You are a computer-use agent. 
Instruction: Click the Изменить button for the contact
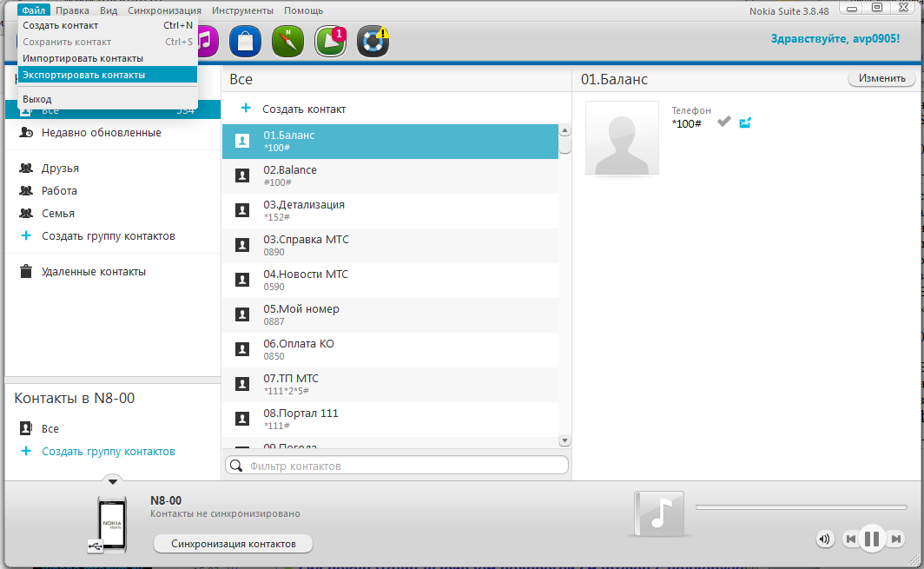(881, 78)
